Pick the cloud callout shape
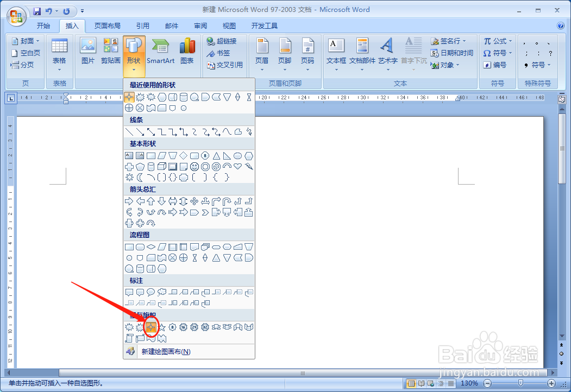Image resolution: width=571 pixels, height=392 pixels. coord(162,292)
